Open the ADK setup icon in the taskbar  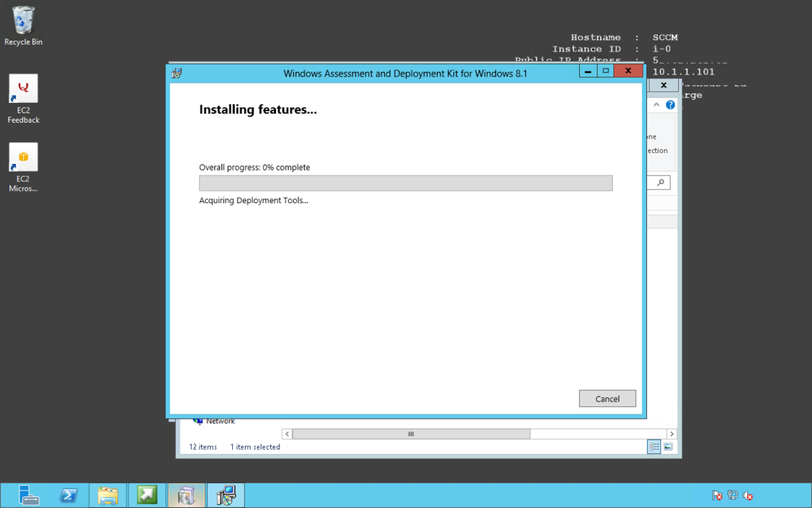pos(225,495)
